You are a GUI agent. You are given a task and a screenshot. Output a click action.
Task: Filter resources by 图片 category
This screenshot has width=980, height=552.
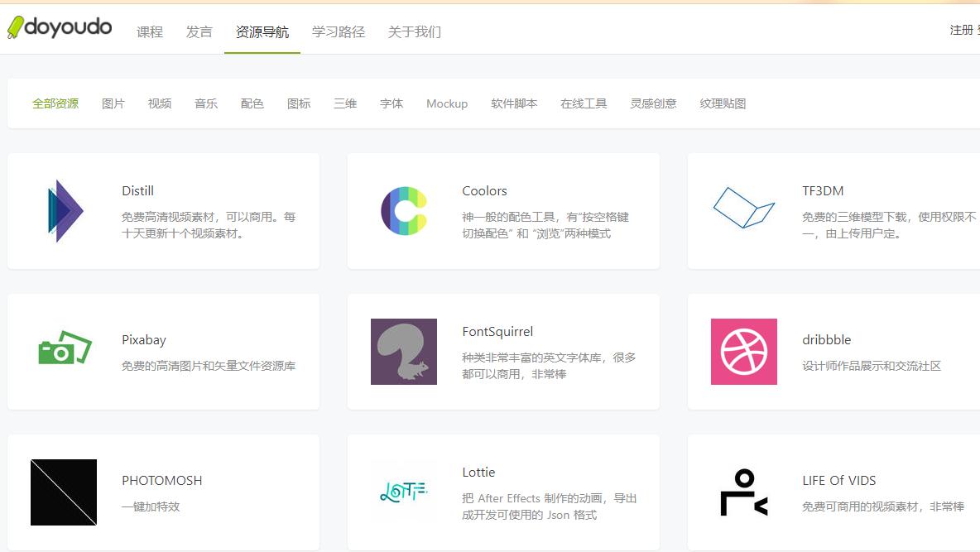click(x=113, y=103)
